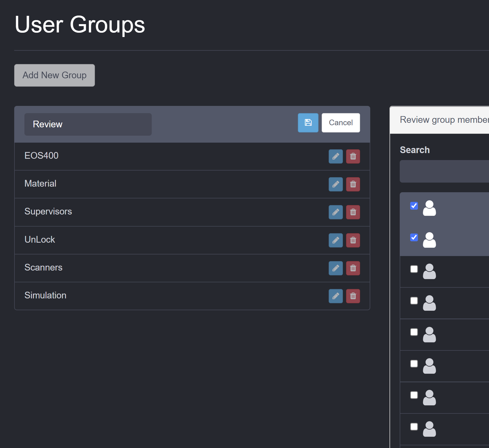Focus the Review group name field
The width and height of the screenshot is (489, 448).
coord(88,124)
